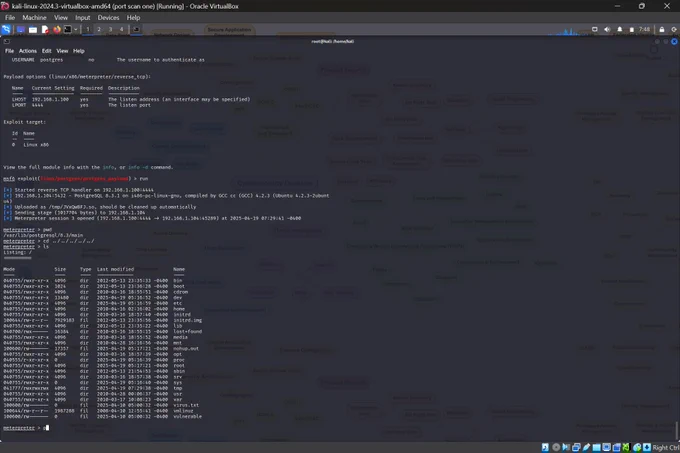Open terminal Actions menu
The image size is (680, 453).
tap(28, 51)
